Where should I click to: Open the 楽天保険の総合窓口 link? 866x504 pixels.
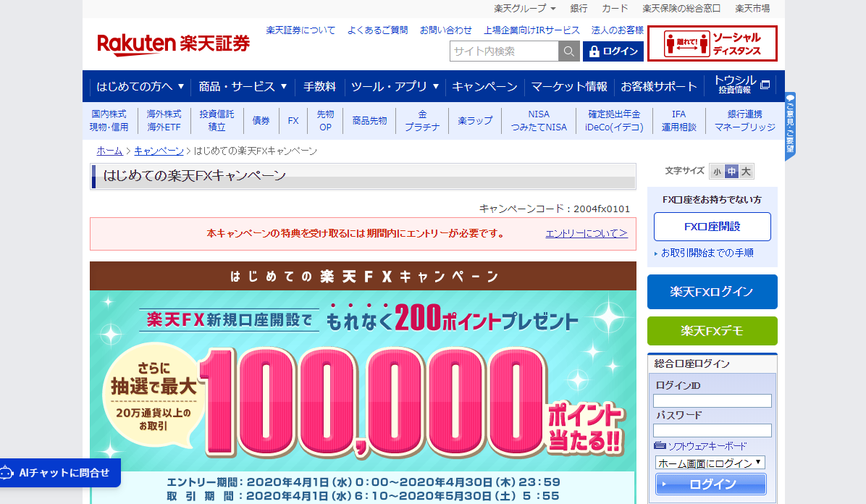pyautogui.click(x=681, y=8)
